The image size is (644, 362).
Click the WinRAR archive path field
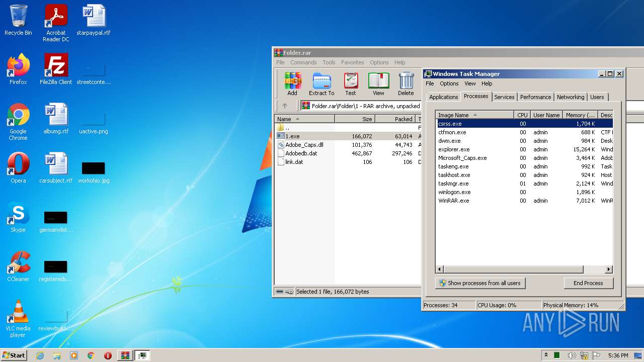(x=361, y=106)
